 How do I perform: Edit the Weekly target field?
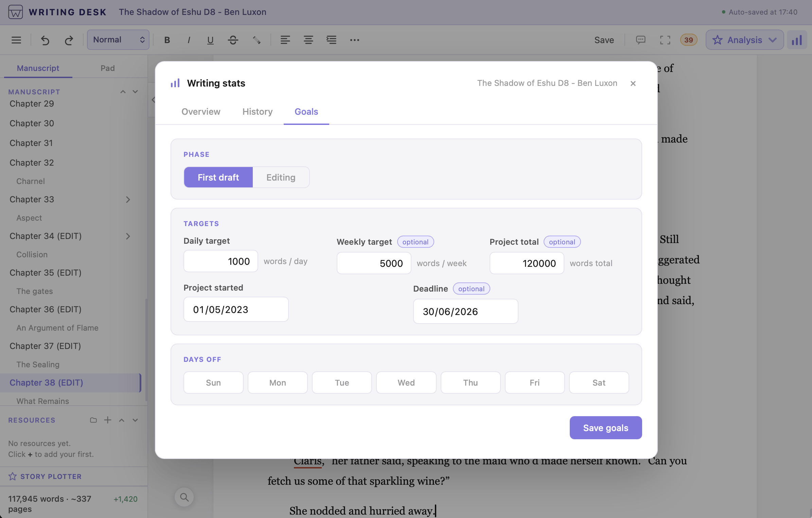(x=374, y=263)
